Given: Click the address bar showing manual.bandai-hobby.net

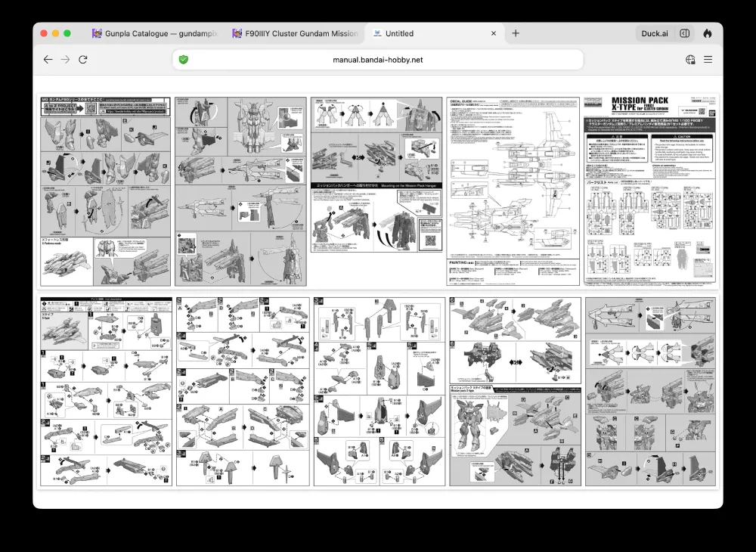Looking at the screenshot, I should [378, 60].
